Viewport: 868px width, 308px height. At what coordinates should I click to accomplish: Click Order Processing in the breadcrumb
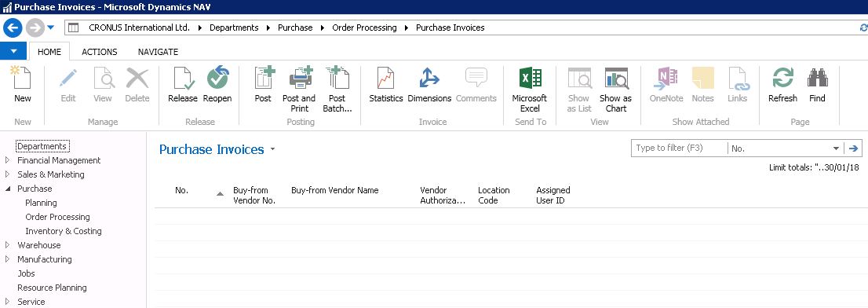click(364, 27)
